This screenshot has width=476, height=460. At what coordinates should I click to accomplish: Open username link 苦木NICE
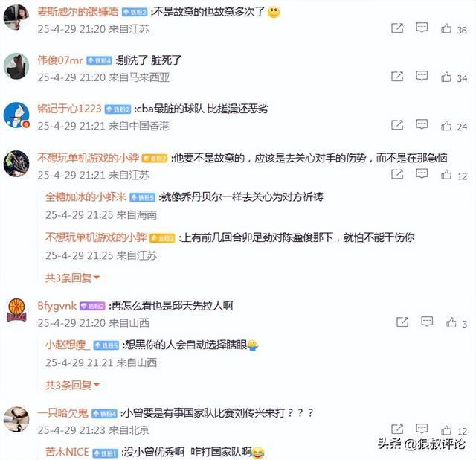[67, 452]
